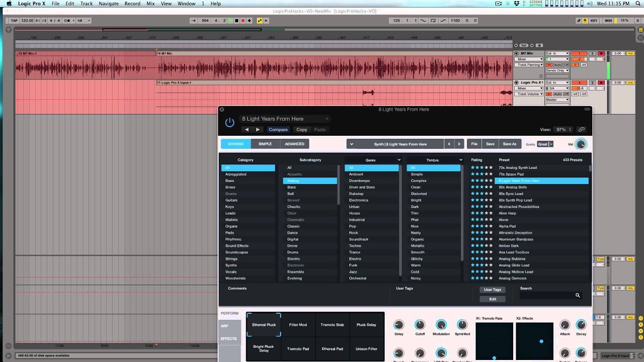Click the Edit button under User Tags

pos(493,299)
